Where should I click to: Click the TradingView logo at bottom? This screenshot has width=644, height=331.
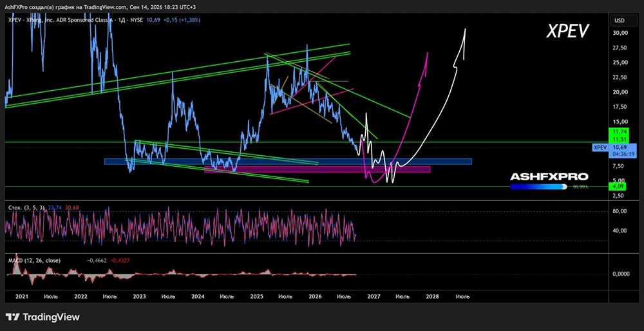point(43,317)
